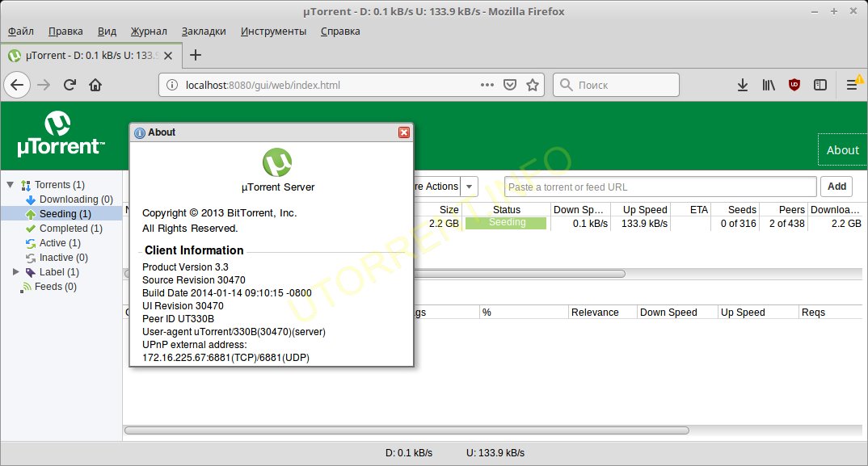Focus the torrent or feed URL field

pyautogui.click(x=660, y=187)
